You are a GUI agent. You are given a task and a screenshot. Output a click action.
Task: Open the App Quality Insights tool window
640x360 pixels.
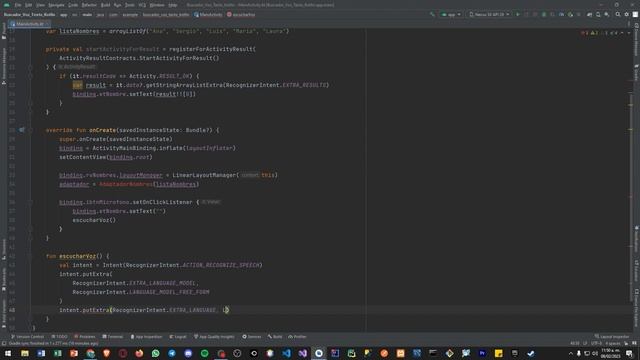point(214,337)
